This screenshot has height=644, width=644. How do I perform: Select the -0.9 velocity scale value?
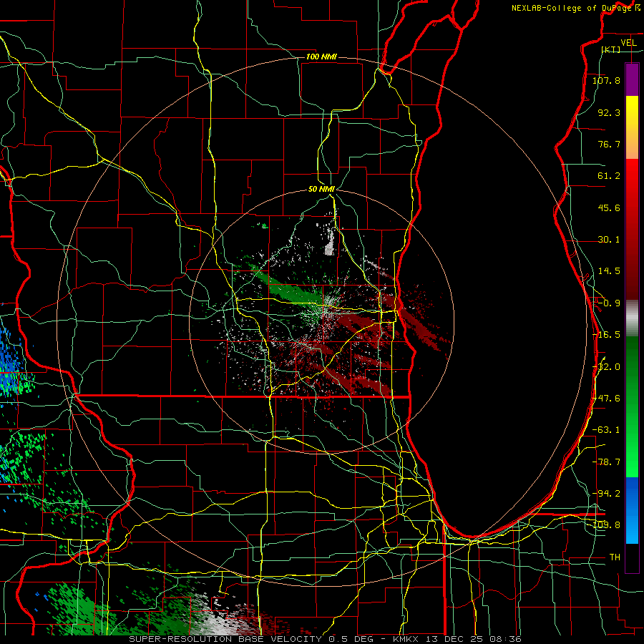click(x=609, y=303)
